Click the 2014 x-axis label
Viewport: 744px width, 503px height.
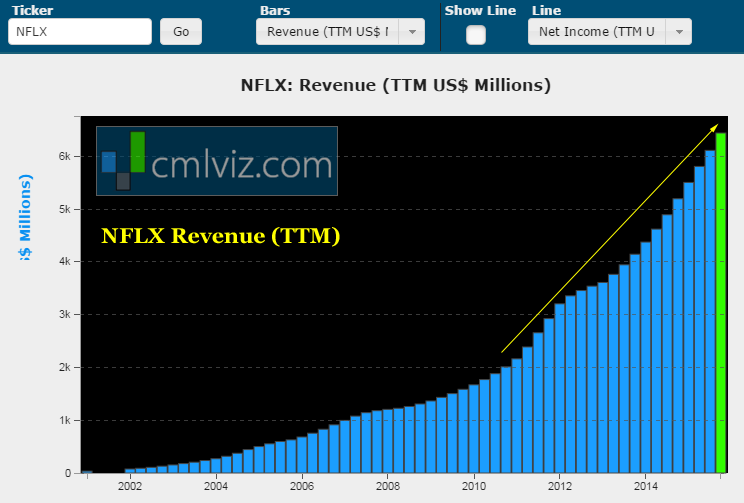(646, 486)
